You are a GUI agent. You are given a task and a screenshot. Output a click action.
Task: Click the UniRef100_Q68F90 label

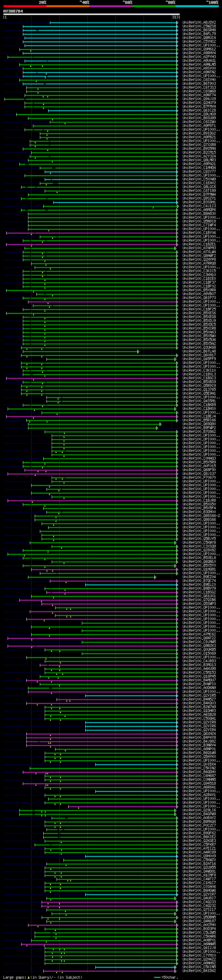click(199, 470)
